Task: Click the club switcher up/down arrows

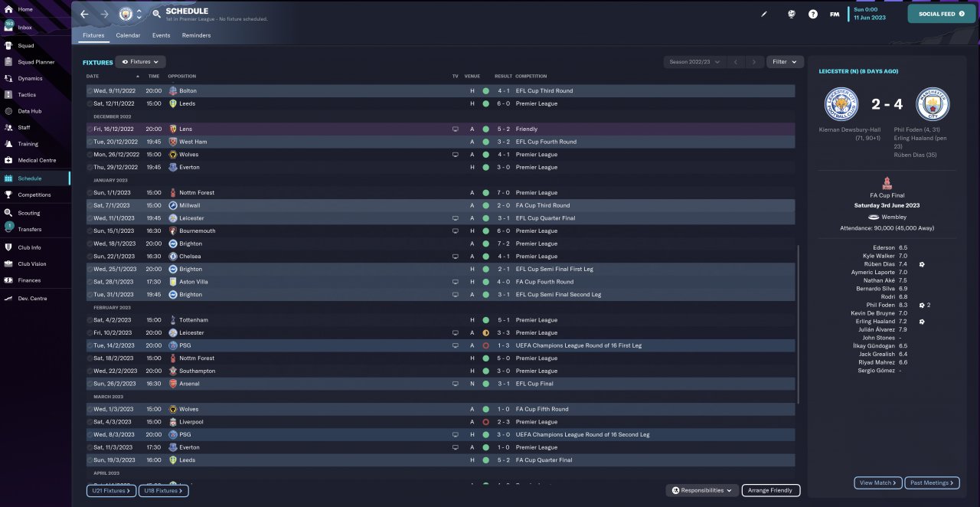Action: pyautogui.click(x=139, y=14)
